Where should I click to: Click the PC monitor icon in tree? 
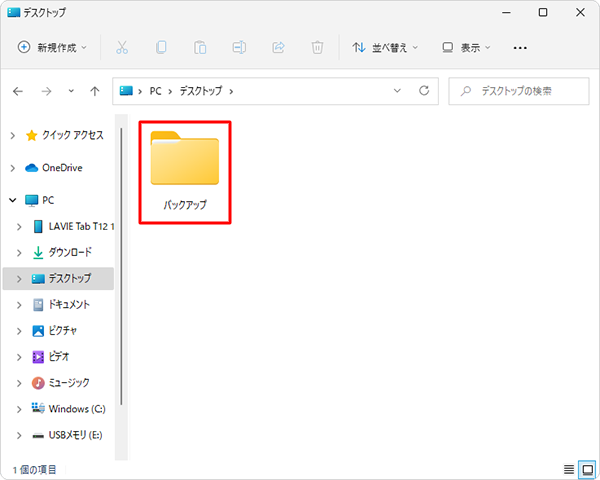[x=31, y=201]
